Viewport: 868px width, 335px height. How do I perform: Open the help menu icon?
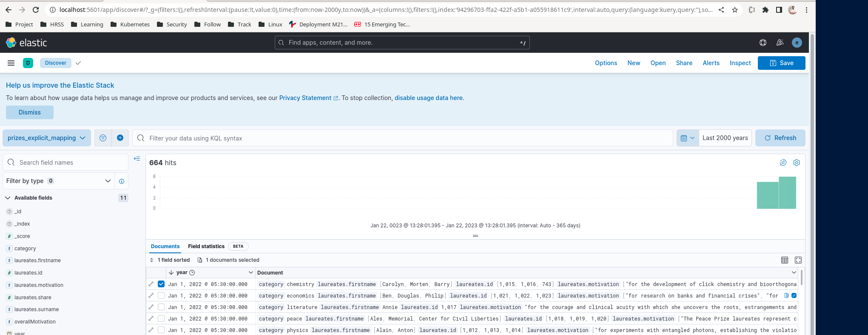(x=763, y=43)
